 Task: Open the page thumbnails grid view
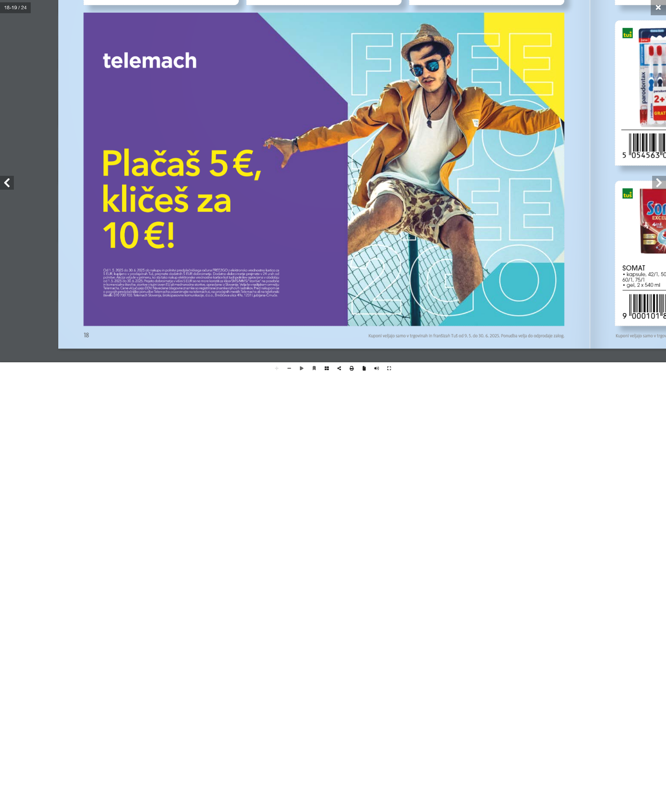327,368
